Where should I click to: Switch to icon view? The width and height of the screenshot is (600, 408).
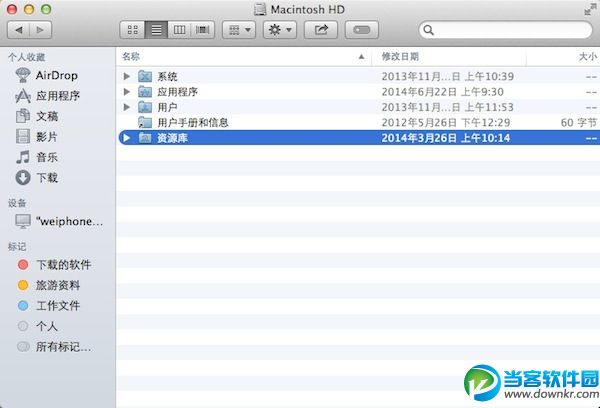[132, 30]
